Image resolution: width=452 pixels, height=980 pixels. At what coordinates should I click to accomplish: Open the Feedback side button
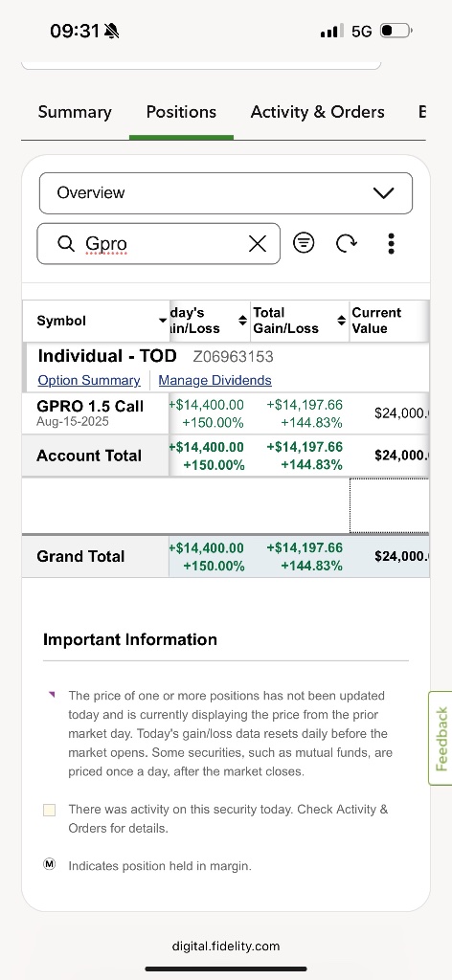[441, 738]
